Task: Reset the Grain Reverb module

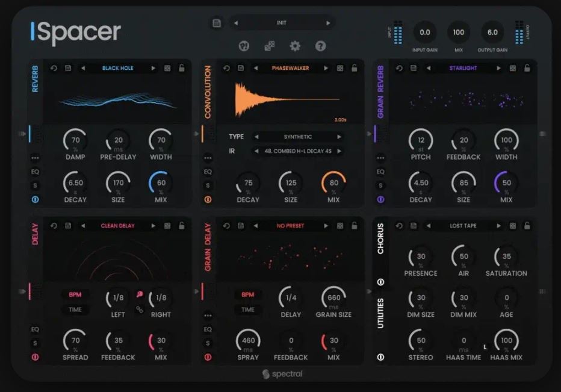Action: pos(399,68)
